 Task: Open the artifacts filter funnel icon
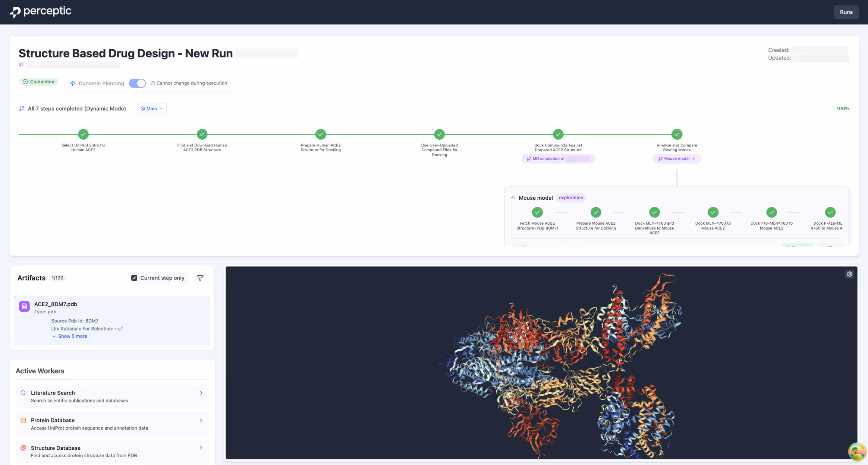(200, 278)
